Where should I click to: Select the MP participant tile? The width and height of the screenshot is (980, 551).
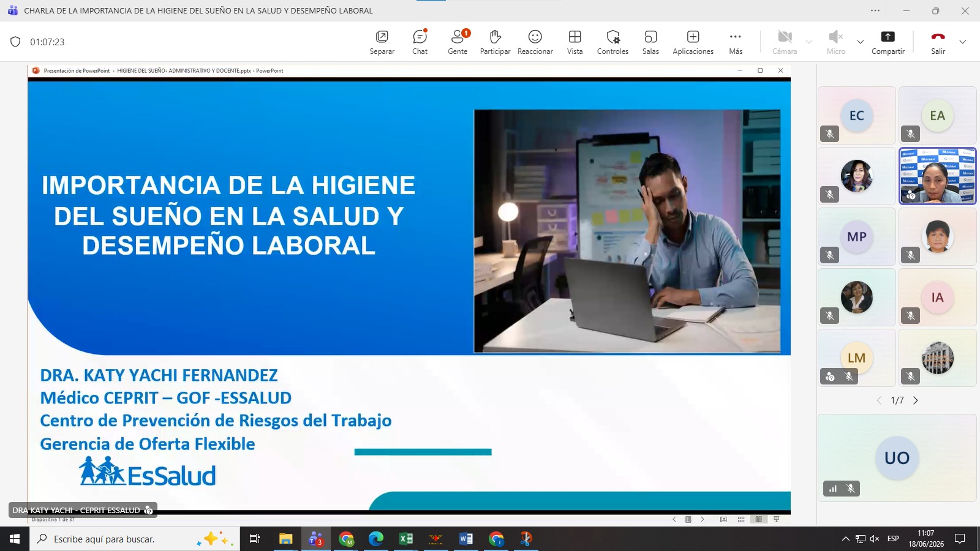click(x=856, y=236)
